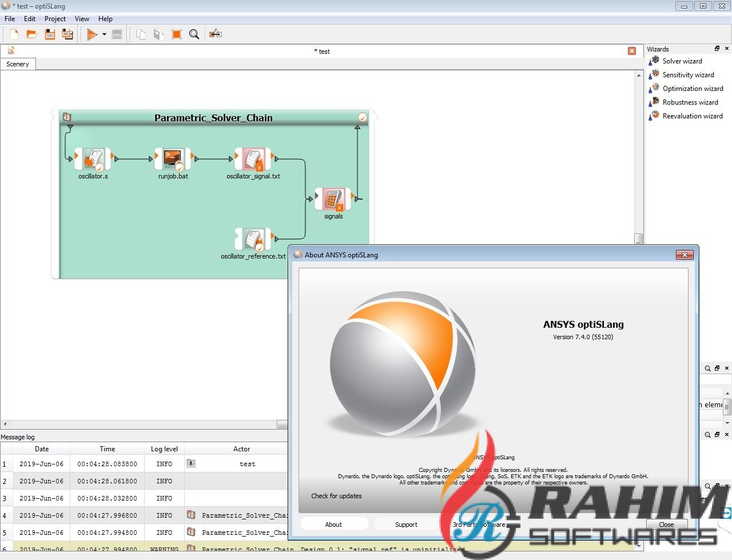This screenshot has width=732, height=560.
Task: Close the About ANSYS optiSLang dialog with Close
Action: (666, 524)
